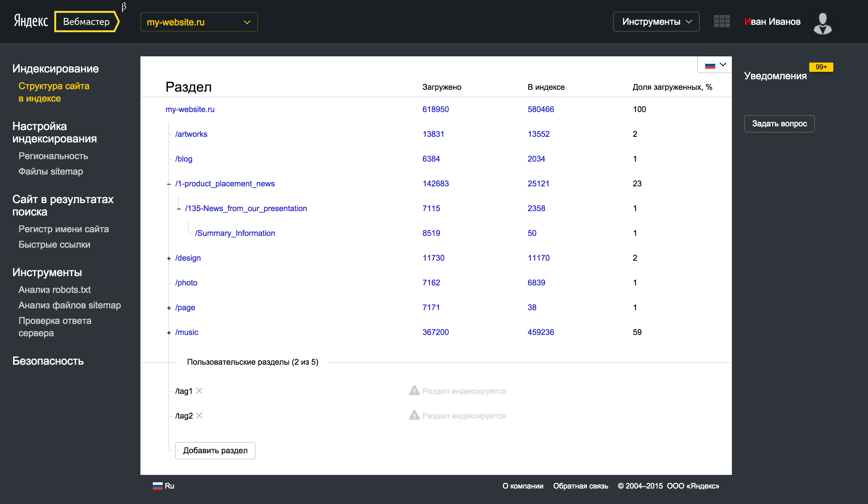The width and height of the screenshot is (868, 504).
Task: Collapse the /135-News_from_our_presentation section
Action: [x=179, y=209]
